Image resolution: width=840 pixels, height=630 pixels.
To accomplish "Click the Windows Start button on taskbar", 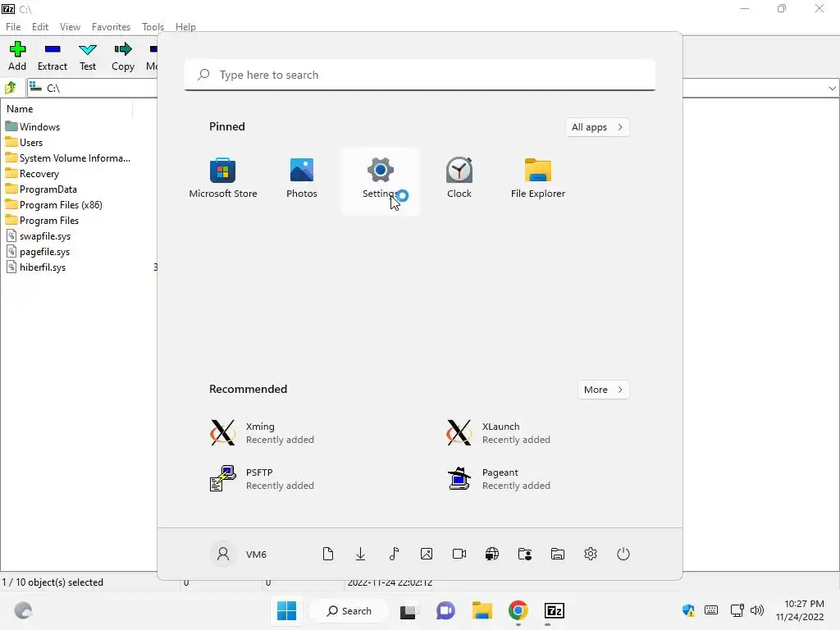I will (x=286, y=610).
